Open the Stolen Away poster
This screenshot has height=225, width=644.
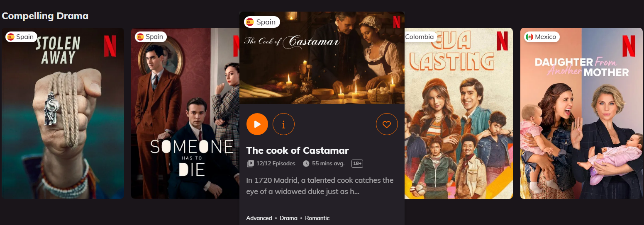pyautogui.click(x=63, y=113)
